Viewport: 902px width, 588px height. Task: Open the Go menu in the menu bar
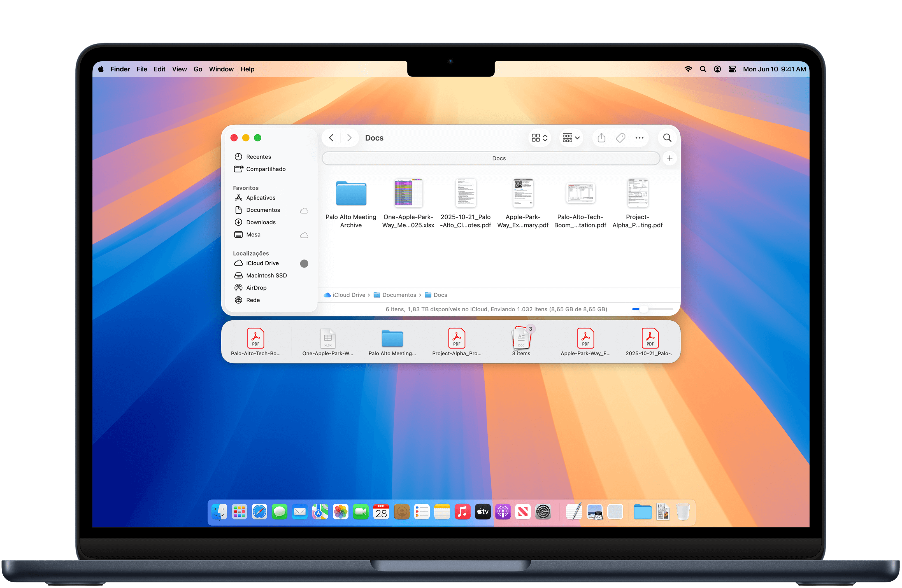(198, 69)
